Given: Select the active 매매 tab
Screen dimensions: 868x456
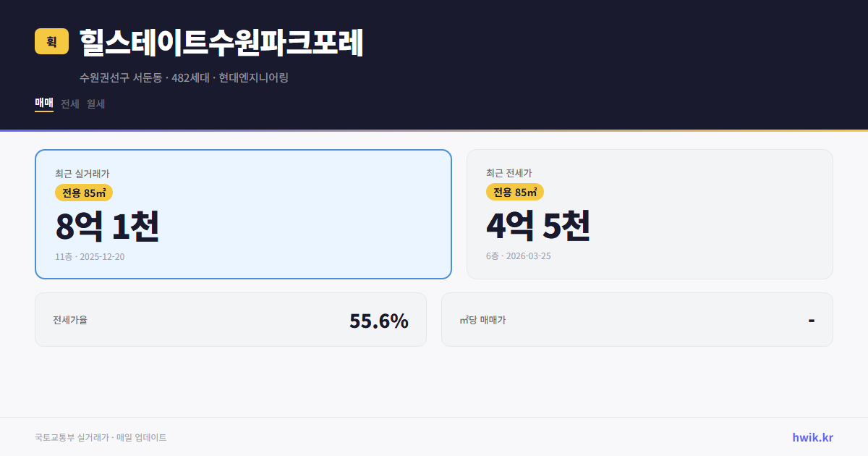Looking at the screenshot, I should (x=43, y=104).
